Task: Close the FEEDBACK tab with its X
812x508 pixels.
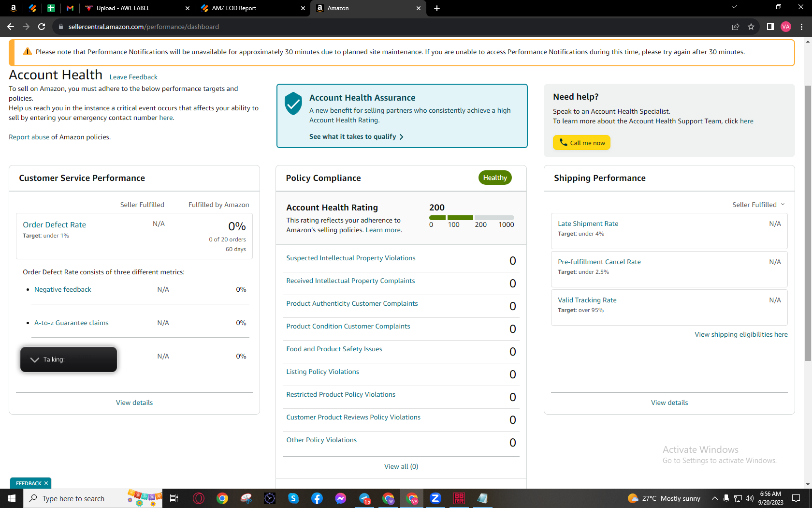Action: 46,483
